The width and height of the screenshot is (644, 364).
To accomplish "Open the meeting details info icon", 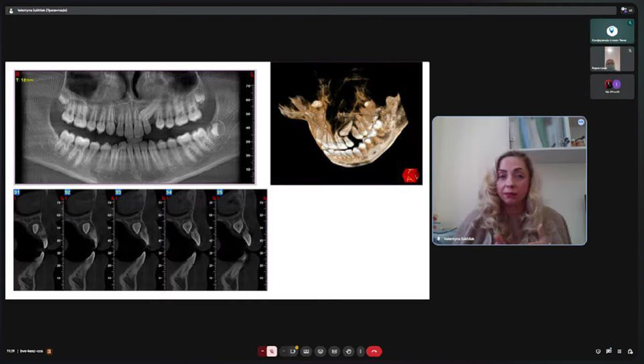I will pos(598,351).
